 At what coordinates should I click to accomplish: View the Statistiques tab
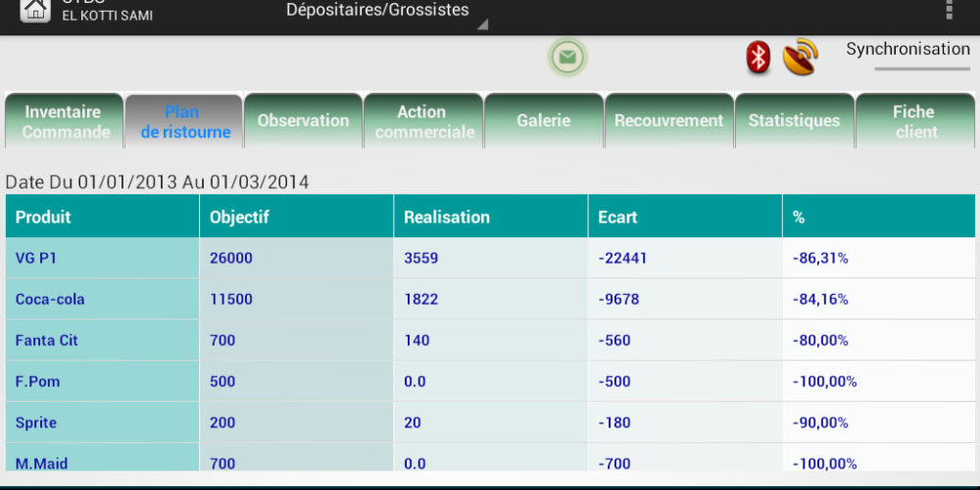(794, 122)
